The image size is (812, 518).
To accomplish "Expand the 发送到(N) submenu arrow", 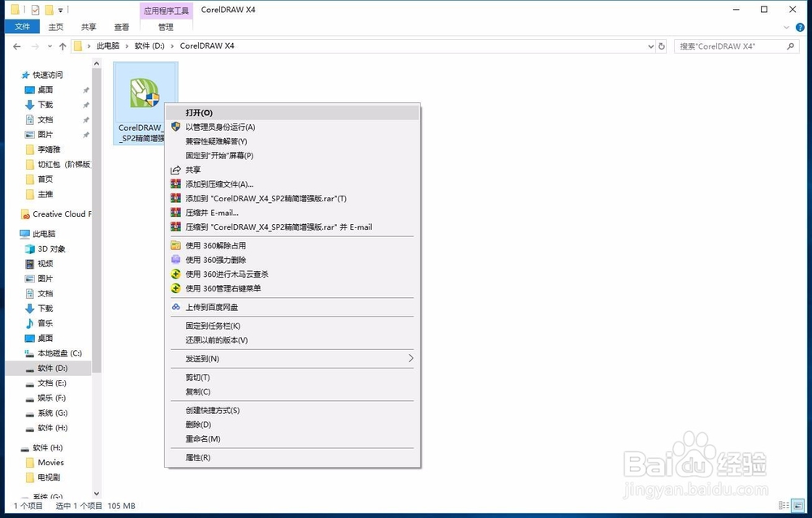I will tap(411, 358).
